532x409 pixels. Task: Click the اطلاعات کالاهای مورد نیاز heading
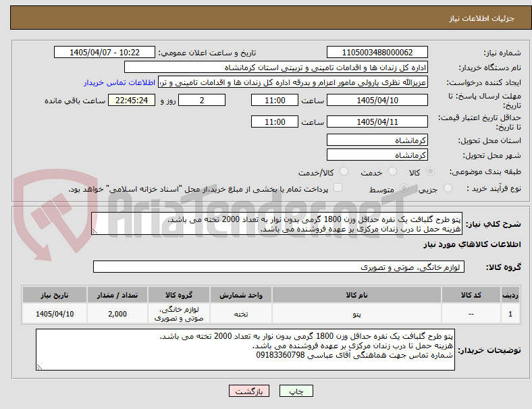pyautogui.click(x=472, y=244)
